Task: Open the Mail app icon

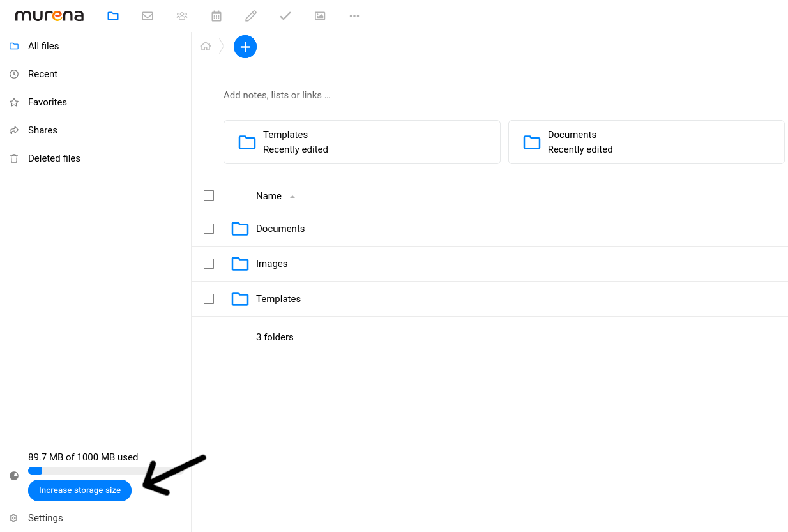Action: 148,16
